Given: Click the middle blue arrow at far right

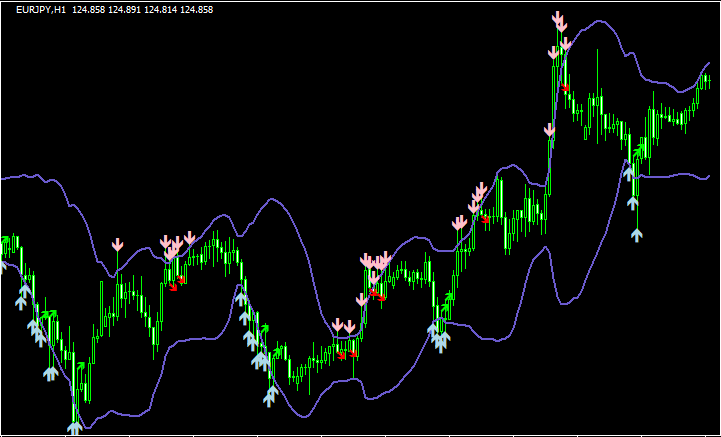Looking at the screenshot, I should point(633,202).
